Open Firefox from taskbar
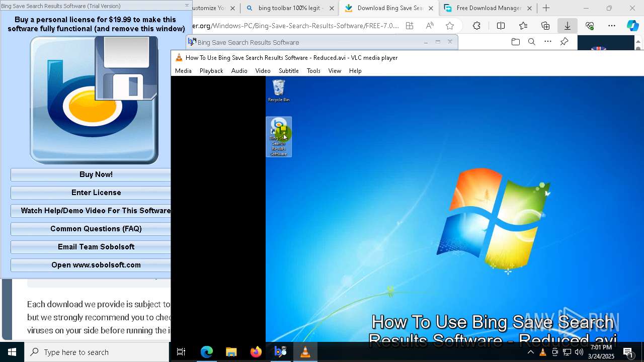Screen dimensions: 644x362 [256, 352]
